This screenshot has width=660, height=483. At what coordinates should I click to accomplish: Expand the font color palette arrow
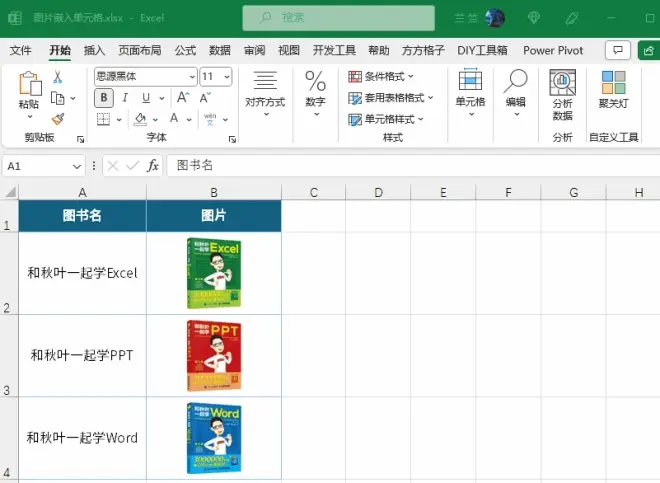[189, 120]
